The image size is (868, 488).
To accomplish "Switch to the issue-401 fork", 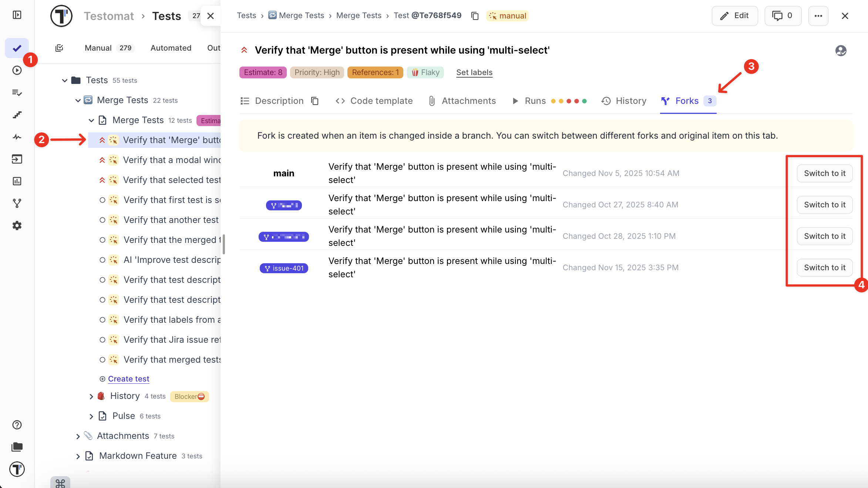I will [824, 268].
